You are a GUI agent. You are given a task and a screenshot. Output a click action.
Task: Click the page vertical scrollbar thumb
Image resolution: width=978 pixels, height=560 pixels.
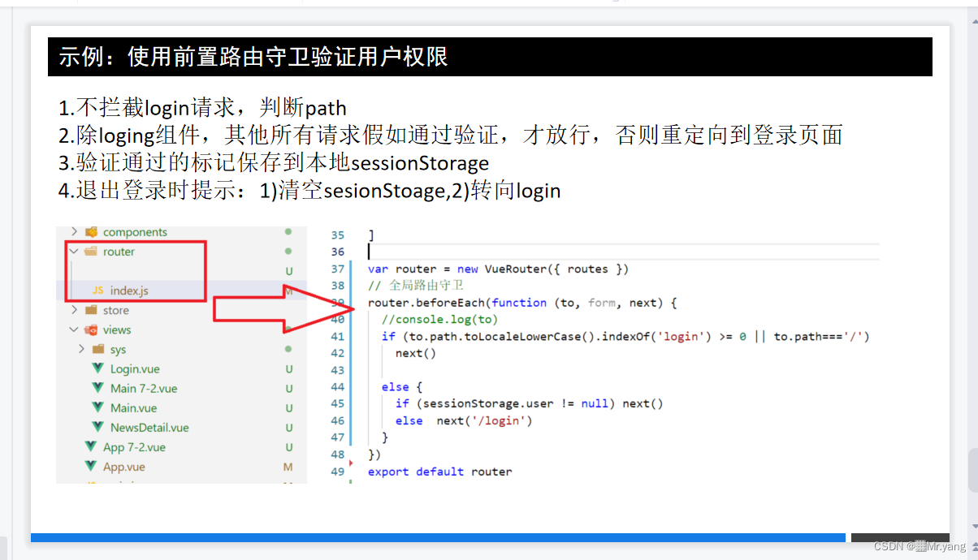pos(972,471)
